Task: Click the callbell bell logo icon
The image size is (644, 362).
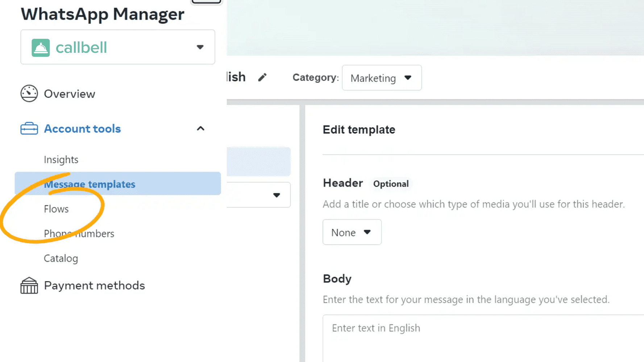Action: tap(41, 47)
